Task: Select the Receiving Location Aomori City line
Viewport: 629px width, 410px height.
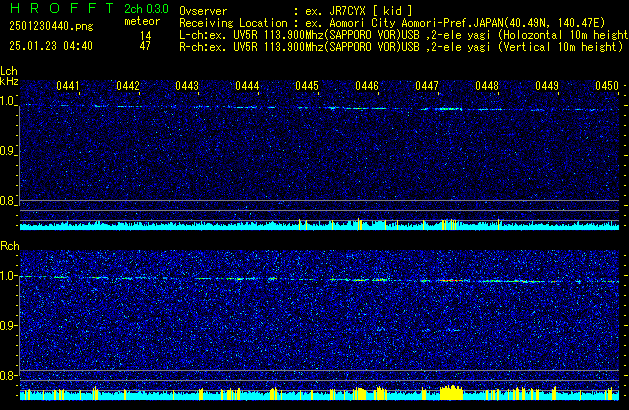Action: (392, 23)
